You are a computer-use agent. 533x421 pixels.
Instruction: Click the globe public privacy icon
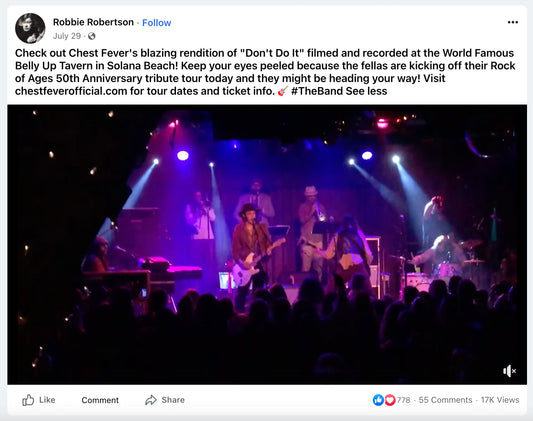point(91,36)
